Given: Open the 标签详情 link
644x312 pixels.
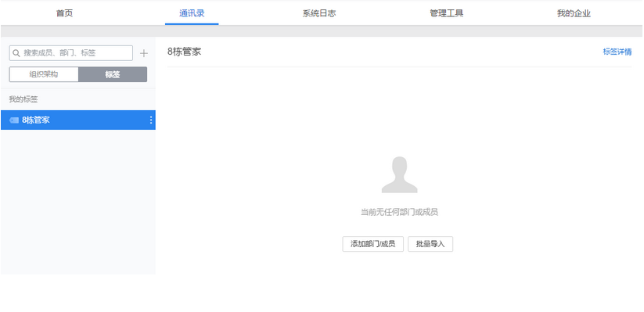Looking at the screenshot, I should point(617,52).
